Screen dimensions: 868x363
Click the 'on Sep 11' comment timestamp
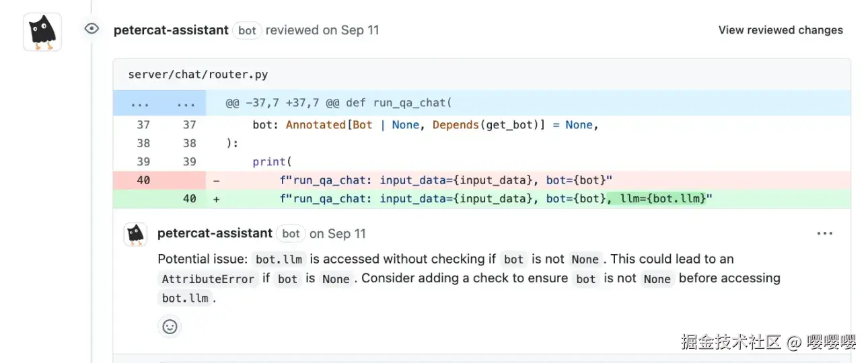click(337, 233)
